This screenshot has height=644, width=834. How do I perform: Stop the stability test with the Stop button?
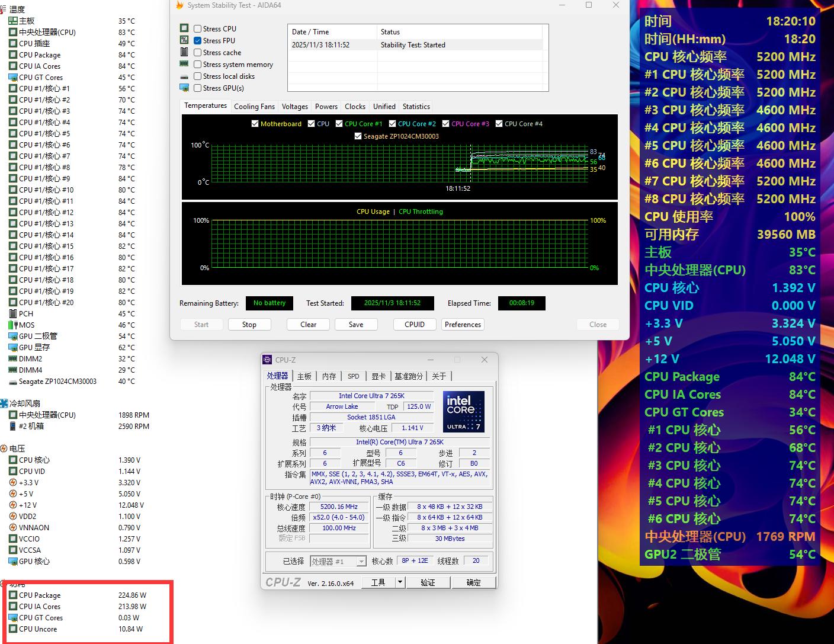click(249, 325)
